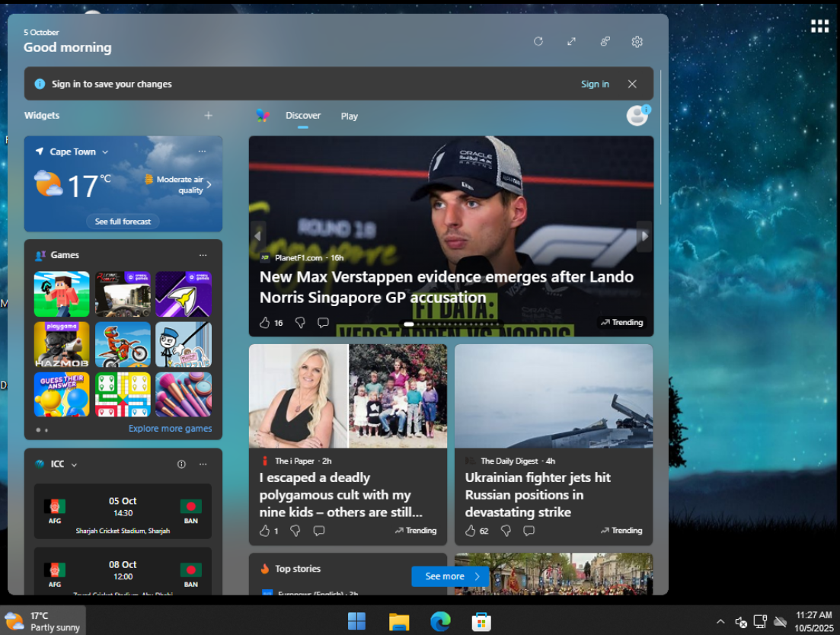Open AFG vs BAN 08 Oct match
840x635 pixels.
pyautogui.click(x=123, y=571)
